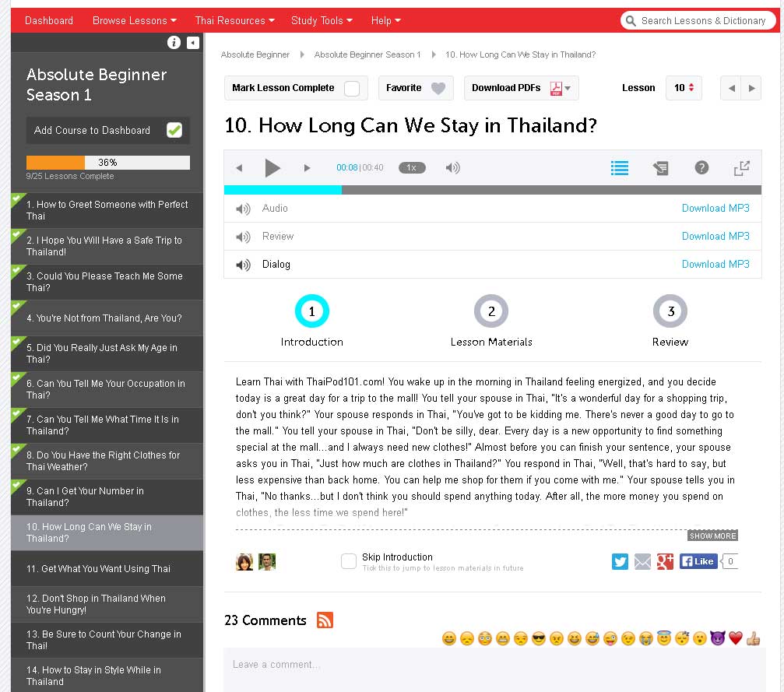
Task: Click the Facebook like count 0
Action: point(730,561)
